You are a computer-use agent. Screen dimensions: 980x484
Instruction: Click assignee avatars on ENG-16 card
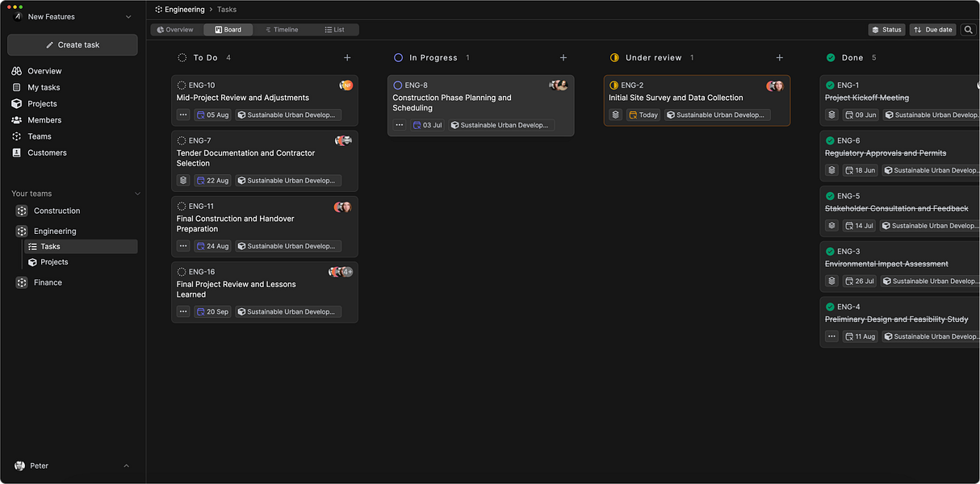pos(341,272)
